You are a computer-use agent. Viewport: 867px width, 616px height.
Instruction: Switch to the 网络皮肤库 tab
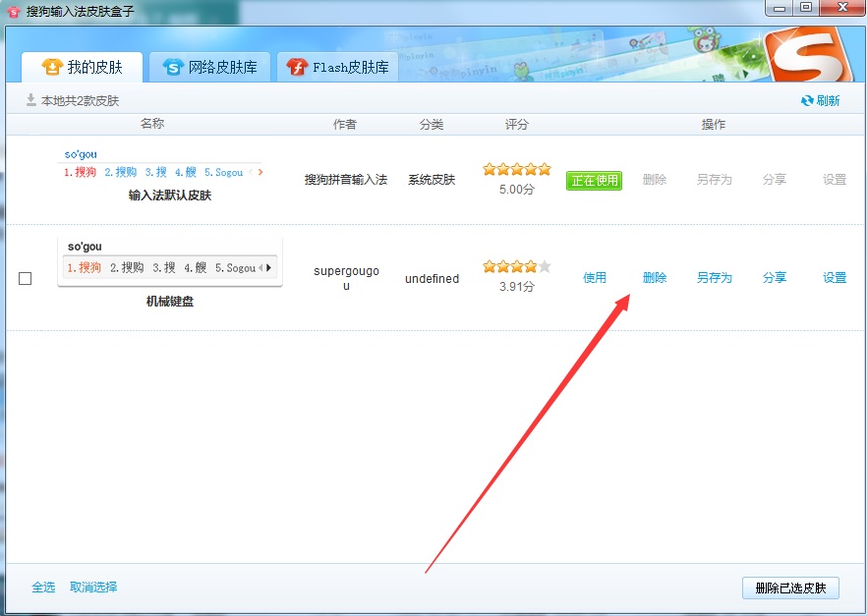210,67
